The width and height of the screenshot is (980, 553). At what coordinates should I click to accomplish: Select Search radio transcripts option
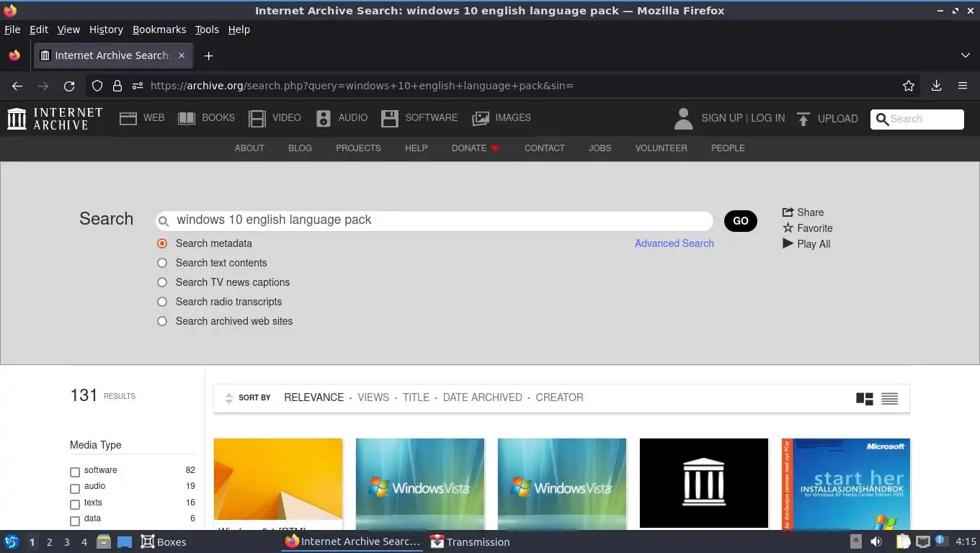click(x=162, y=302)
